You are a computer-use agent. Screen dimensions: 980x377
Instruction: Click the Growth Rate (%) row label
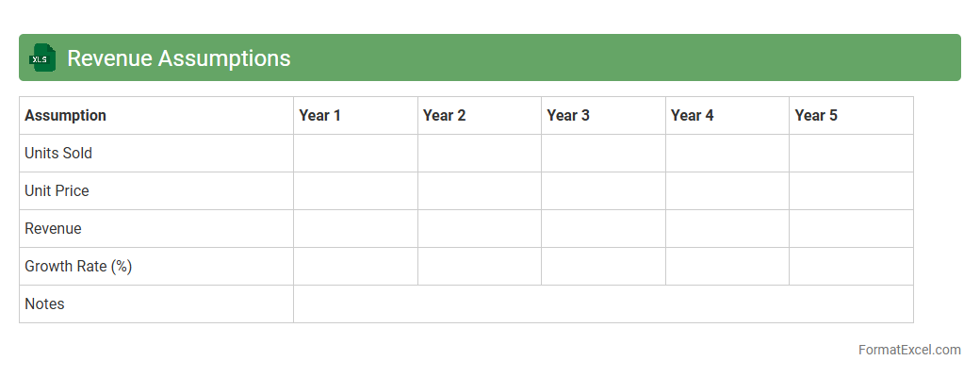(78, 266)
